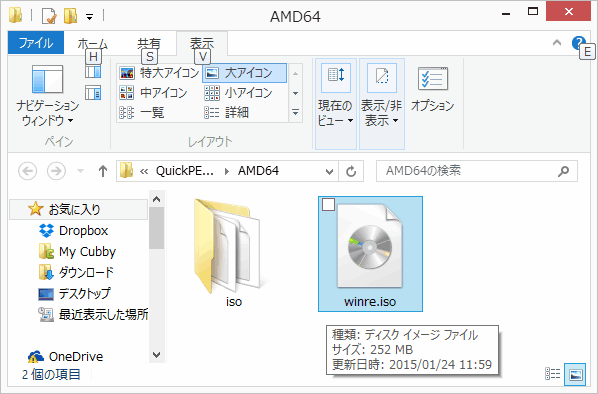Open 現在のビュー current view dropdown
Viewport: 598px width, 394px height.
(x=336, y=104)
